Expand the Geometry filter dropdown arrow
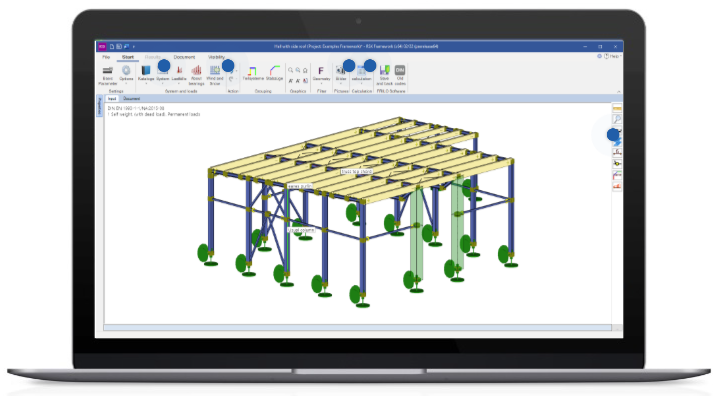 [321, 84]
